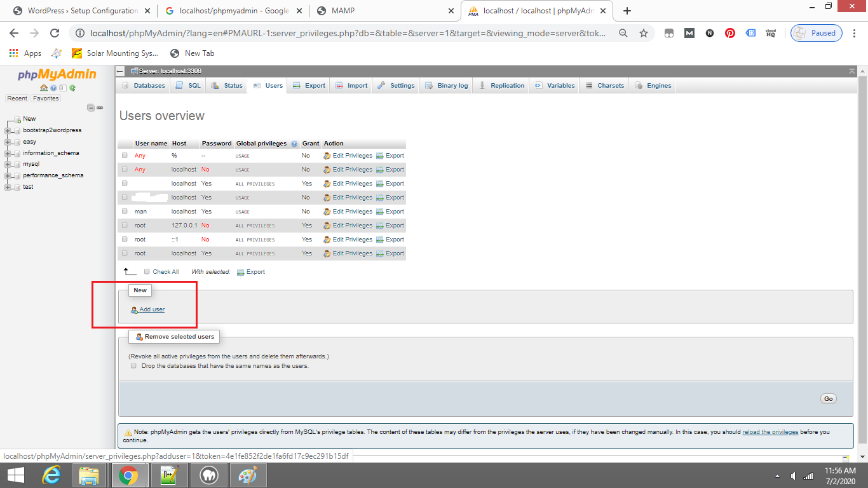
Task: Click the Chrome taskbar icon
Action: pyautogui.click(x=128, y=475)
